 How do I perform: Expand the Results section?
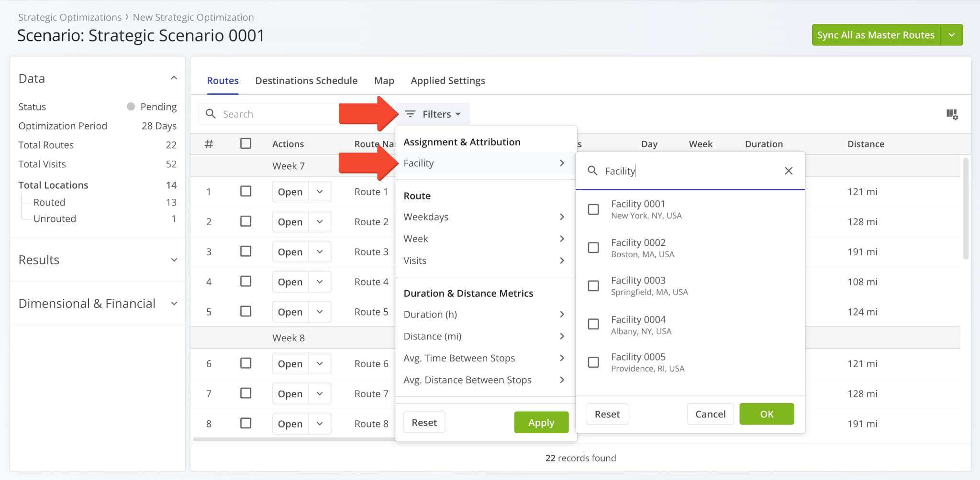pyautogui.click(x=174, y=260)
